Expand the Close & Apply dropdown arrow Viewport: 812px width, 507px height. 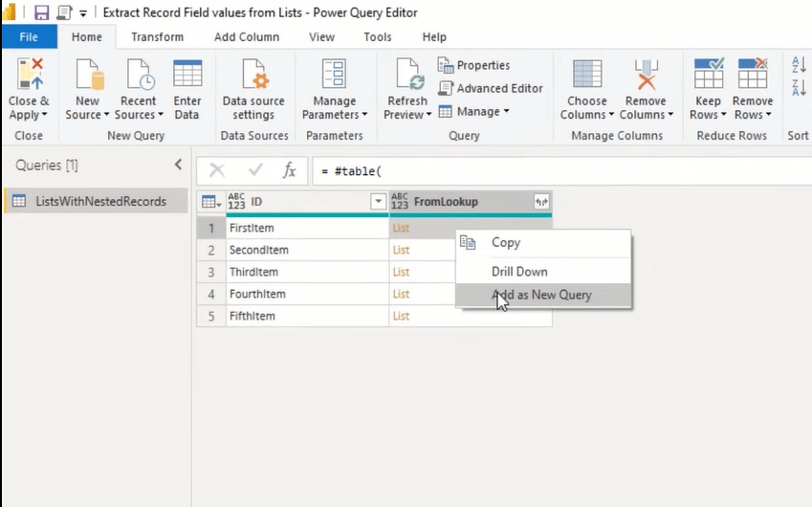45,115
